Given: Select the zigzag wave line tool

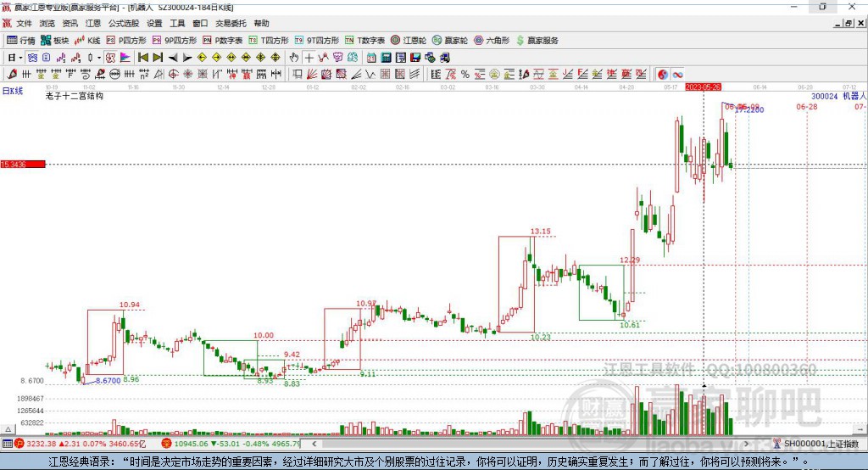Looking at the screenshot, I should (370, 75).
